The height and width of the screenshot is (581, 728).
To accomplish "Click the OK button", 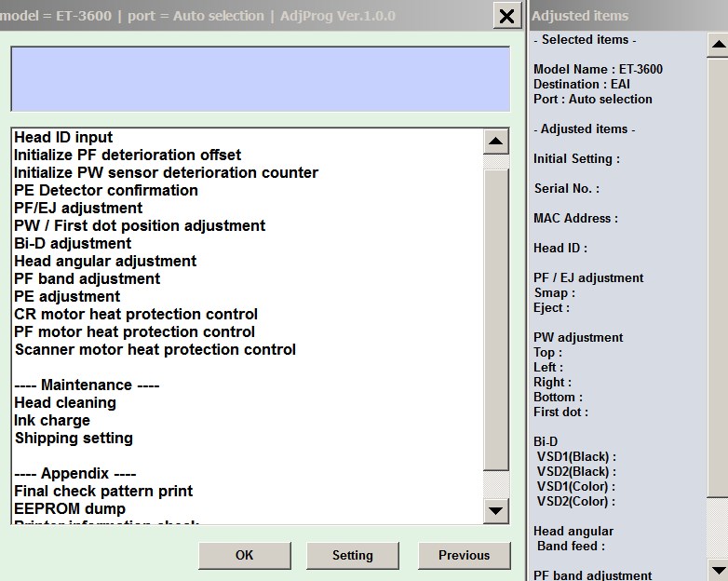I will (x=245, y=555).
